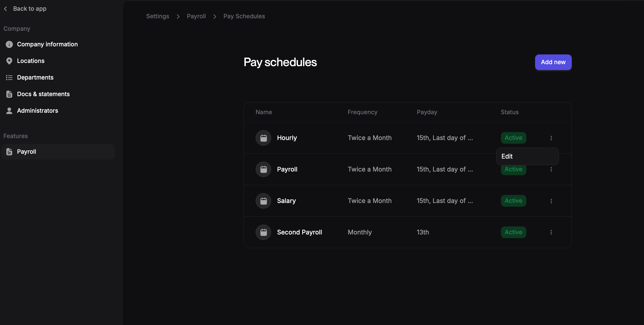This screenshot has width=644, height=325.
Task: Open the three-dot menu for Second Payroll
Action: coord(551,232)
